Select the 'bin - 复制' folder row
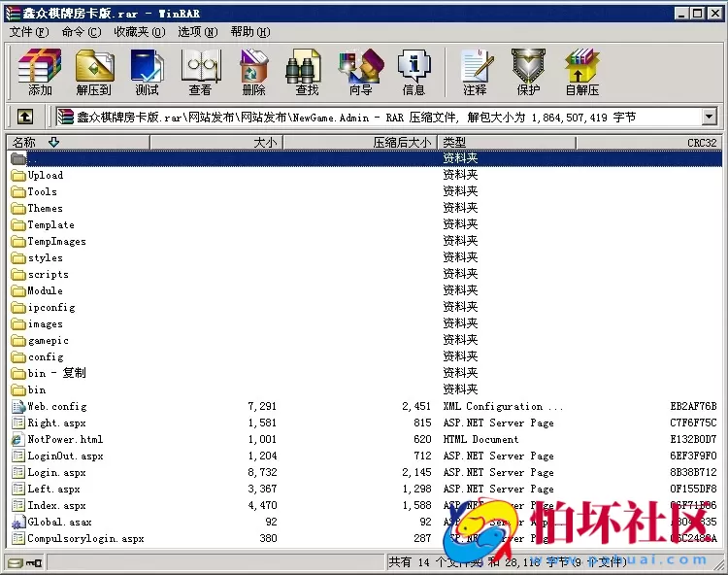728x575 pixels. pyautogui.click(x=364, y=373)
